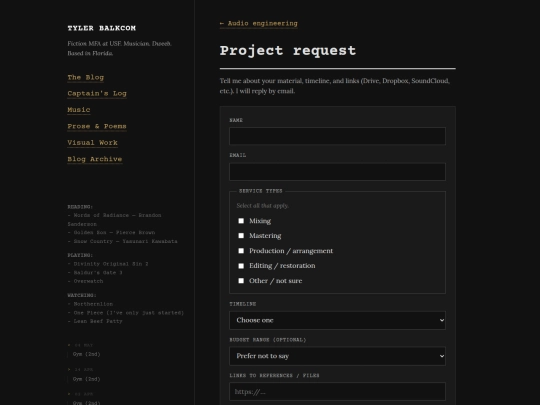Select 'Divinity Original Sin 2' playing entry
The height and width of the screenshot is (405, 540).
tap(108, 264)
